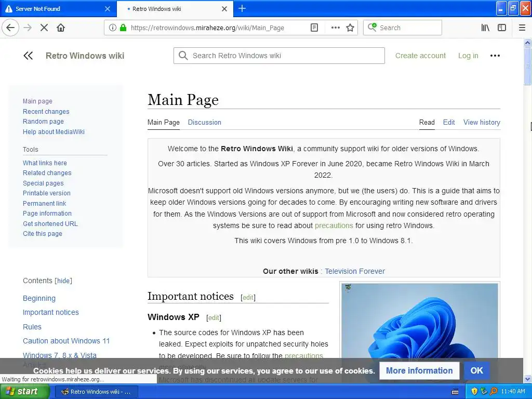Show sidebars icon in Firefox toolbar
Image resolution: width=532 pixels, height=399 pixels.
click(x=502, y=28)
